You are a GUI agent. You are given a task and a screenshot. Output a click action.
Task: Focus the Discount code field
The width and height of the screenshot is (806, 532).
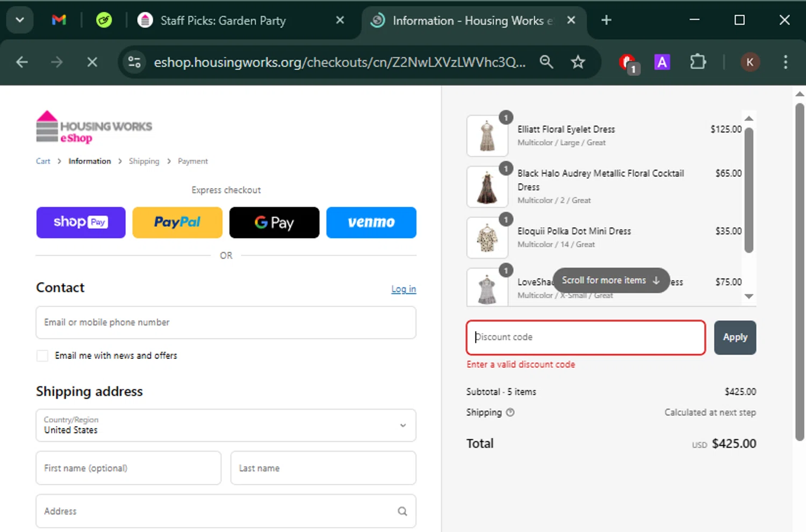click(x=586, y=337)
